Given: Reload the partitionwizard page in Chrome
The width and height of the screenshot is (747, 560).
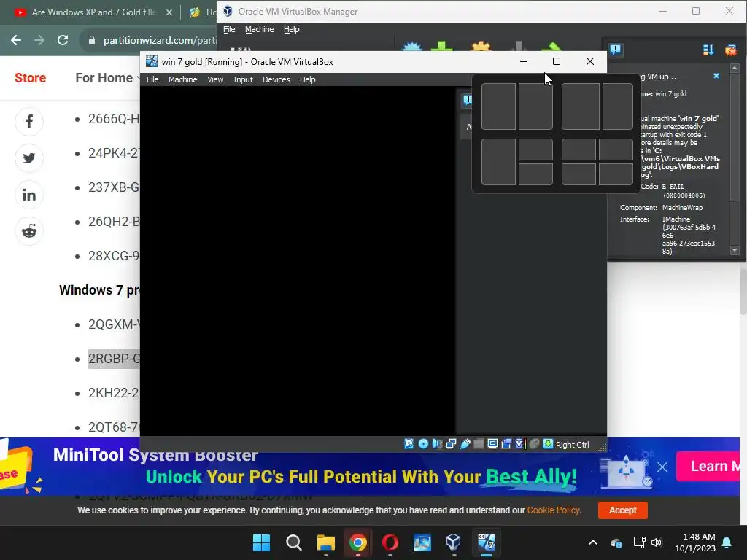Looking at the screenshot, I should [63, 40].
